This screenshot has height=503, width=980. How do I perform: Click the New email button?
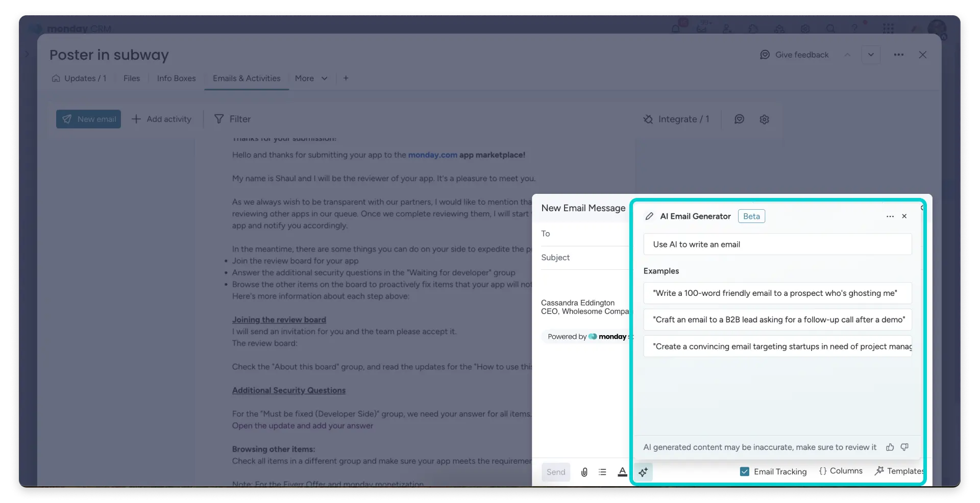point(88,119)
